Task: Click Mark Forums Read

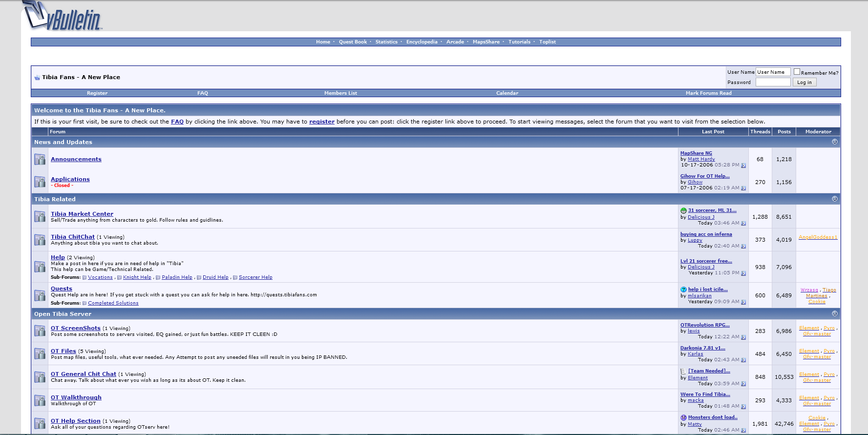Action: (708, 93)
